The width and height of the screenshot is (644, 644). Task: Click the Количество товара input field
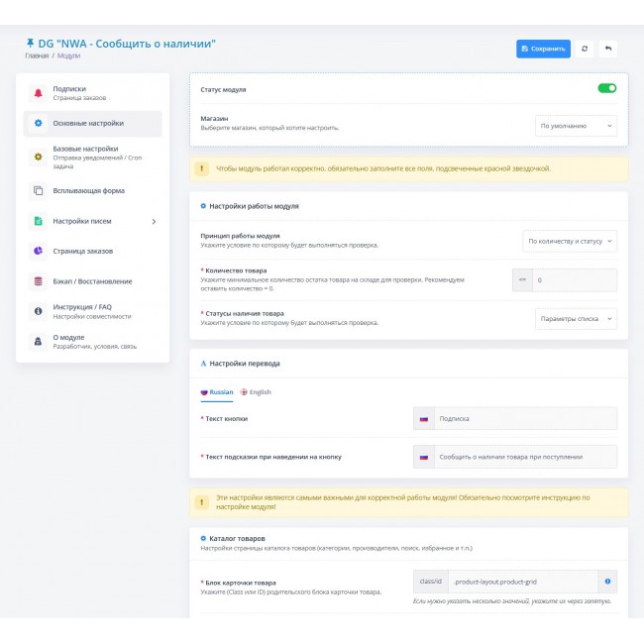pyautogui.click(x=574, y=280)
